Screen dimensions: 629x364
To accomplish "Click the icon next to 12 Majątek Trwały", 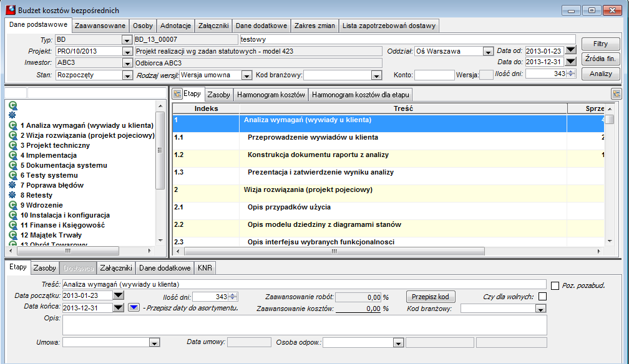I will (x=13, y=236).
